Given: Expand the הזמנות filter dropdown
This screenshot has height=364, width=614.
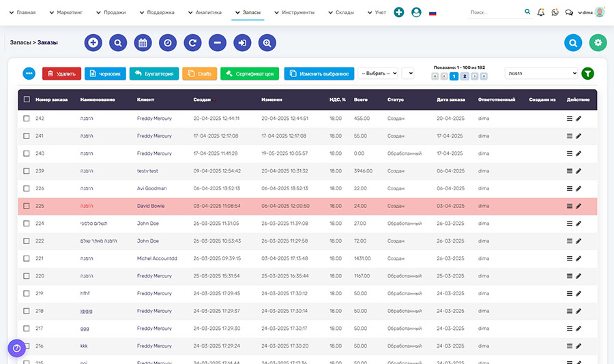Looking at the screenshot, I should click(541, 74).
